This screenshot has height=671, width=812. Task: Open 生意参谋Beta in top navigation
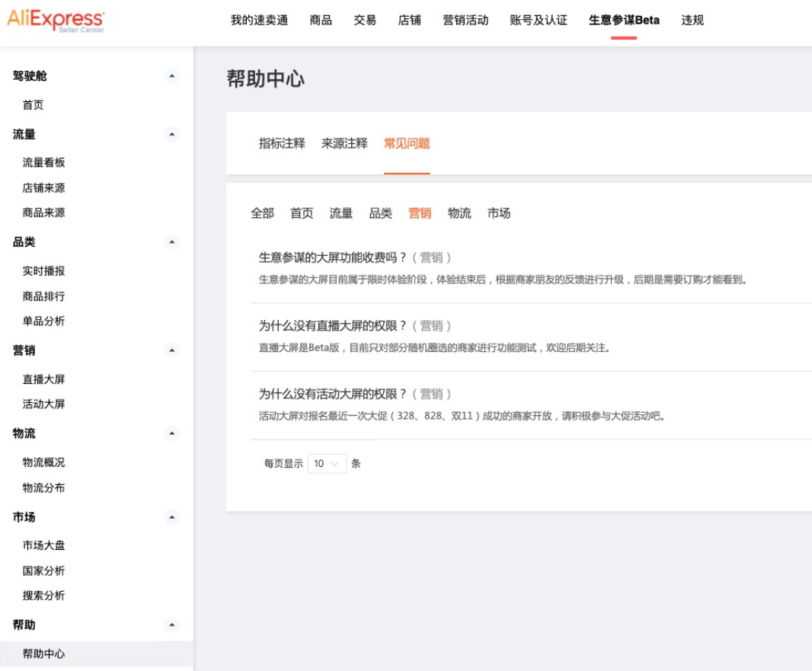click(624, 21)
